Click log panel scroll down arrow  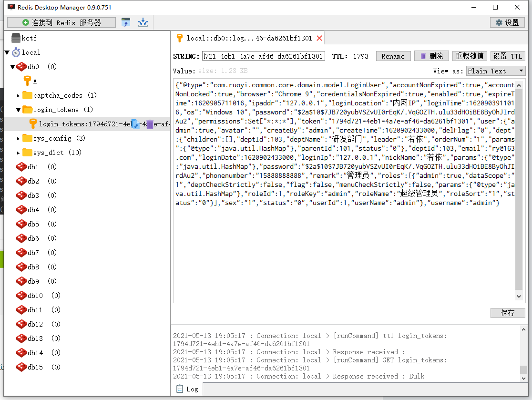(523, 378)
